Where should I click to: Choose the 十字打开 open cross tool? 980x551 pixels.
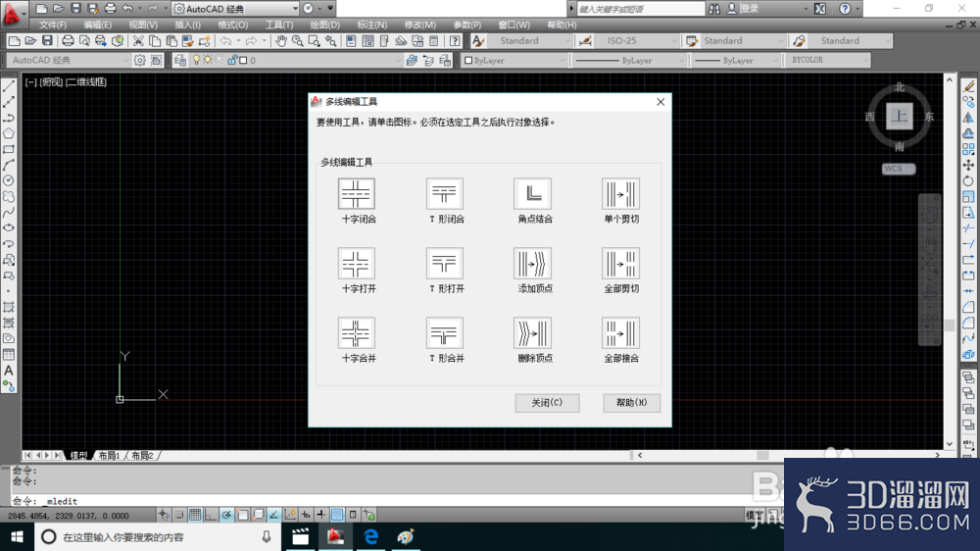pos(357,264)
